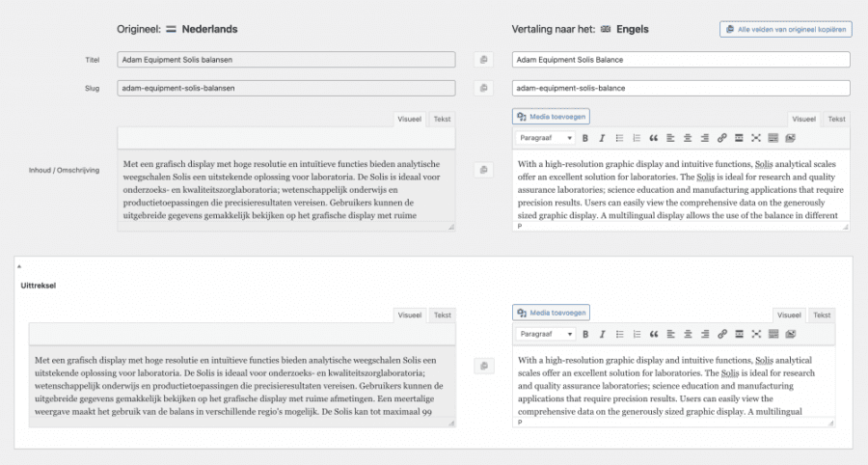
Task: Switch translation content editor to Visueel tab
Action: pyautogui.click(x=803, y=119)
